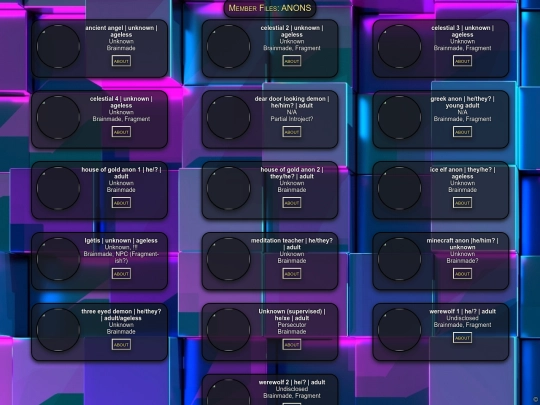
Task: Select 'ice elf anon | they/he?' title
Action: [x=462, y=173]
